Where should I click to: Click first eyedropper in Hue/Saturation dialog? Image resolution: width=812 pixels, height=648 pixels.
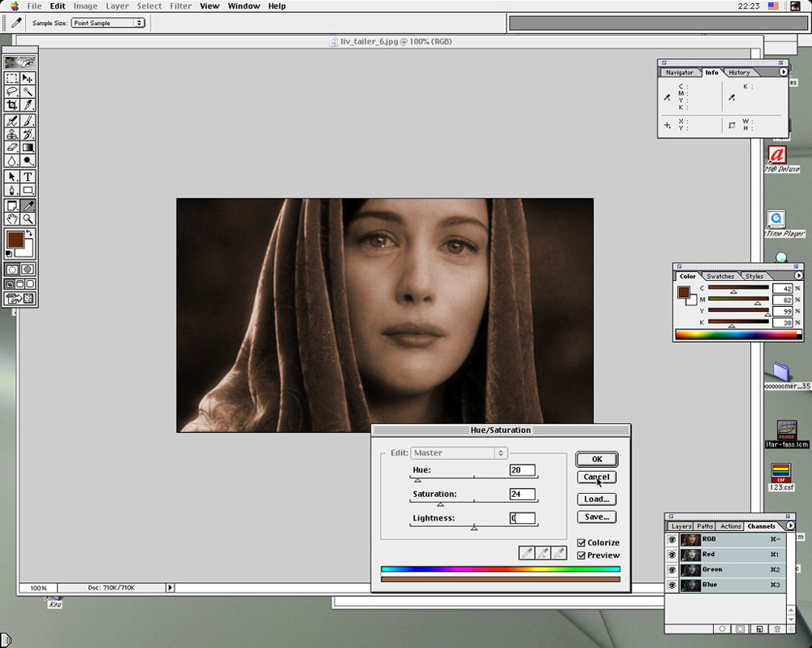(x=527, y=553)
